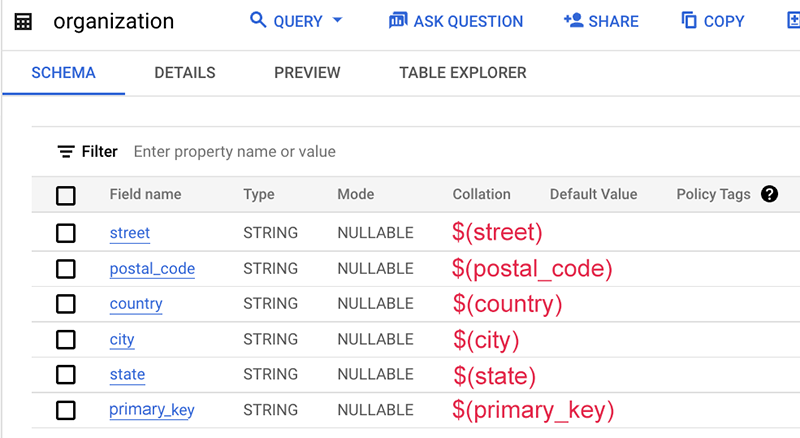Screen dimensions: 800x438
Task: Go to the Table Explorer tab
Action: coord(462,73)
